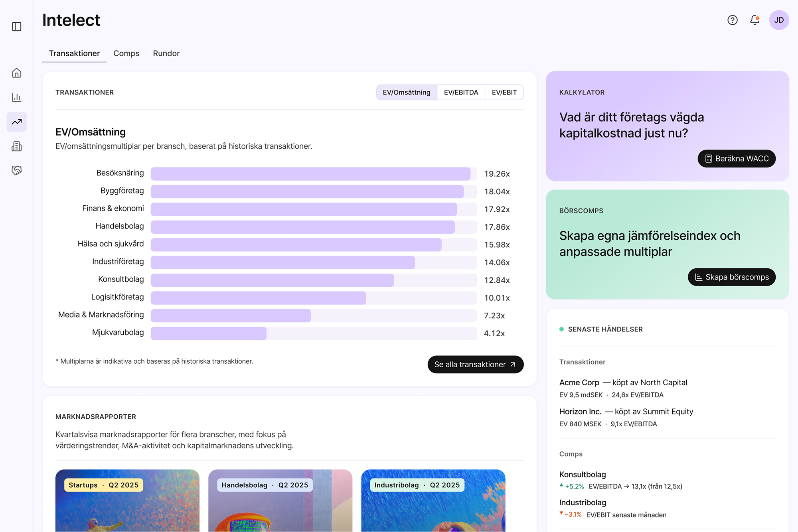
Task: Open the Startups Q2 2025 report card
Action: point(128,501)
